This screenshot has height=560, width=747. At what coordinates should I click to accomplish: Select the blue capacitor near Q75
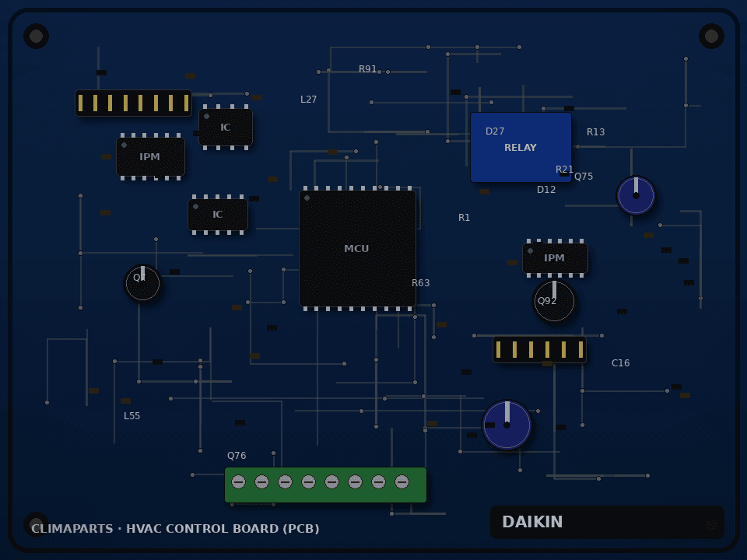[636, 195]
